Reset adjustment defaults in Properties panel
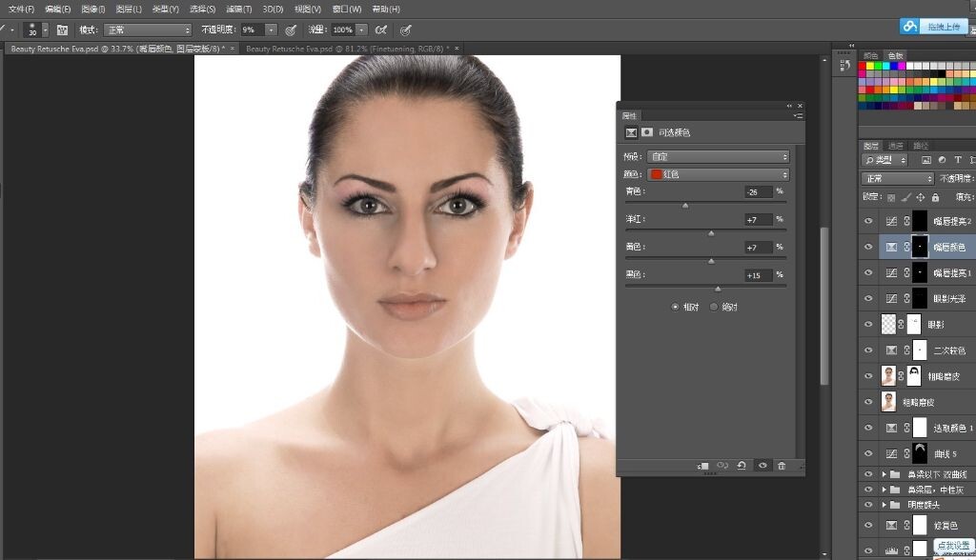The width and height of the screenshot is (976, 560). coord(742,466)
